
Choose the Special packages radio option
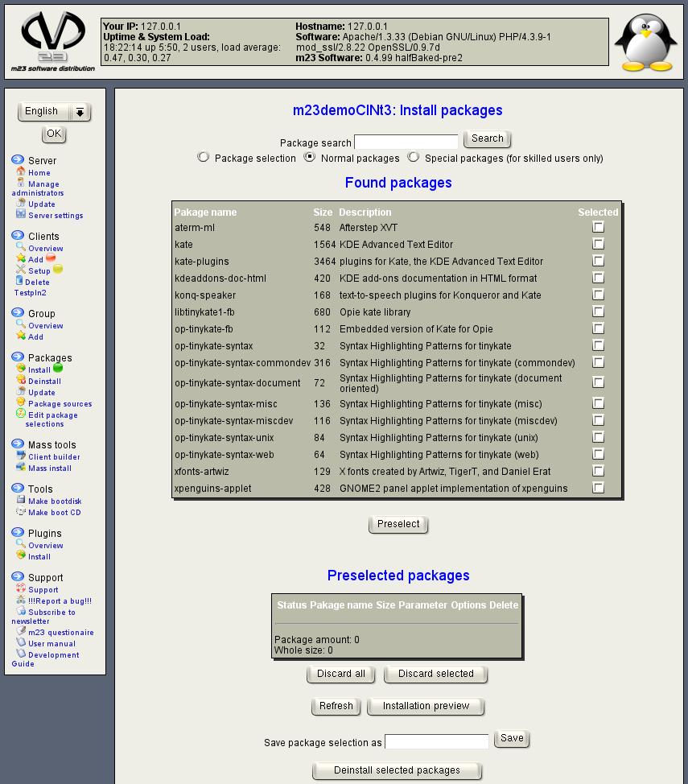pos(414,158)
